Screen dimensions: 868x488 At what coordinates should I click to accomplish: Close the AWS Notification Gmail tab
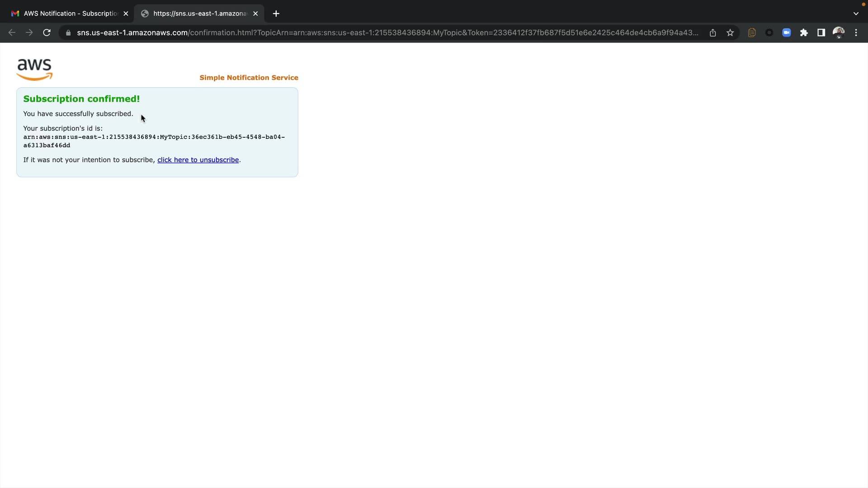[x=126, y=14]
